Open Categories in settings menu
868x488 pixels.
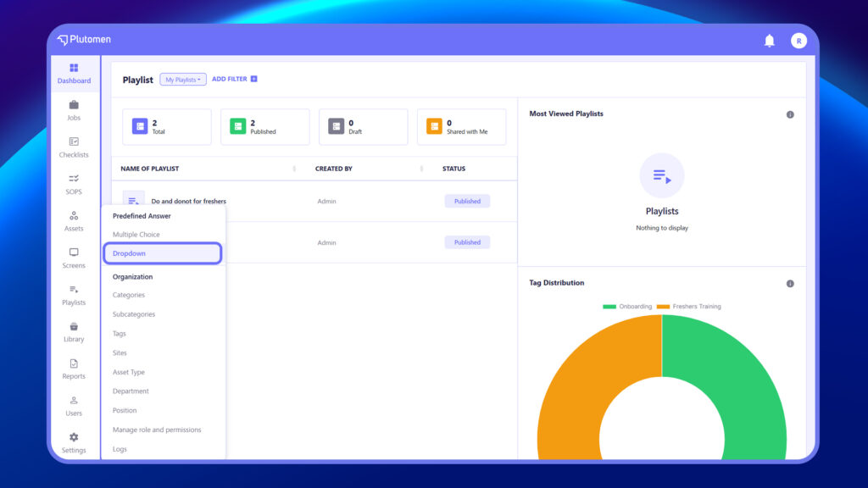[x=129, y=295]
